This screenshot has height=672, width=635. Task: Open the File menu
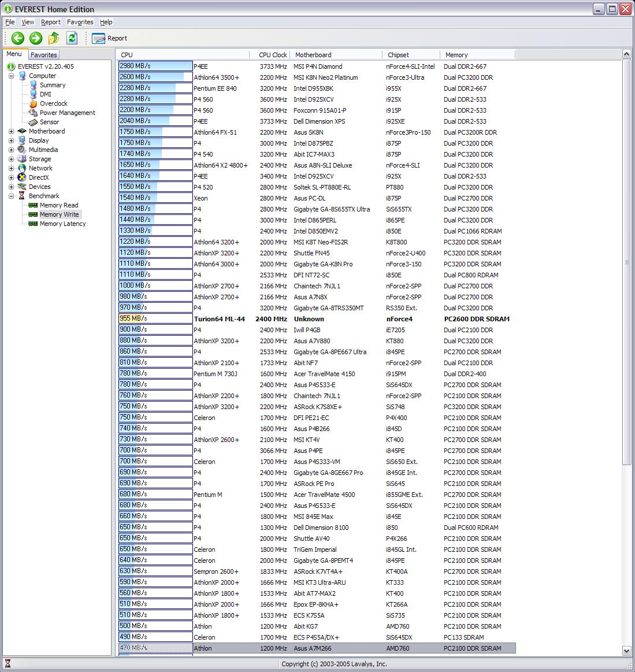click(10, 22)
